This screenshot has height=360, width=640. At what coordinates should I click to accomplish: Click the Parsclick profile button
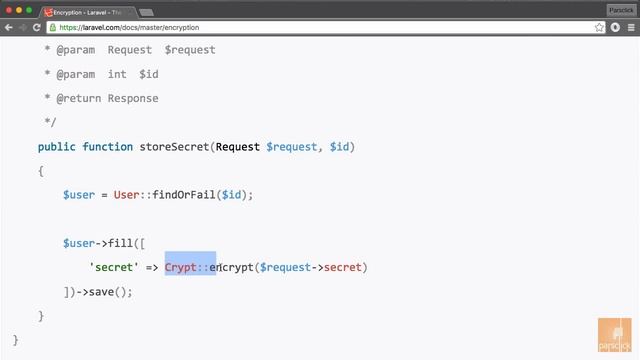pyautogui.click(x=621, y=10)
